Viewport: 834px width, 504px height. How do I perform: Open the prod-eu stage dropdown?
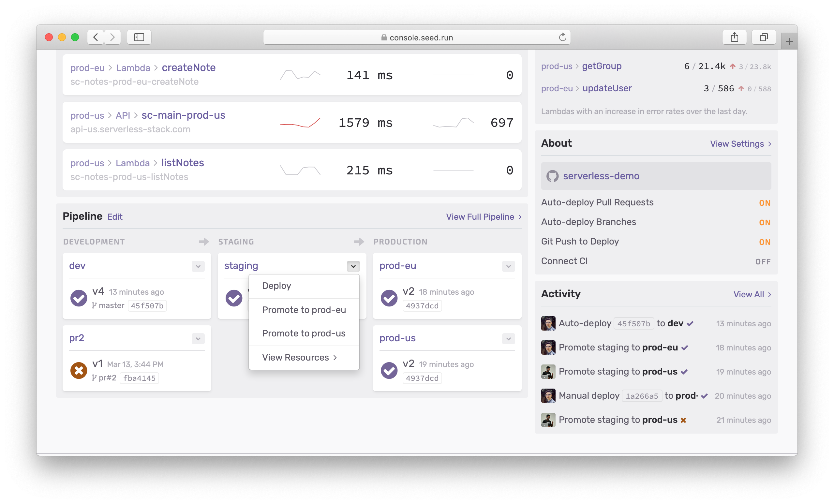(x=508, y=266)
